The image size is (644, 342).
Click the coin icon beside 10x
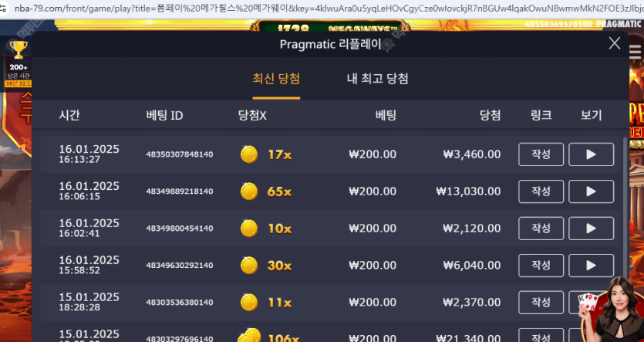click(x=249, y=229)
